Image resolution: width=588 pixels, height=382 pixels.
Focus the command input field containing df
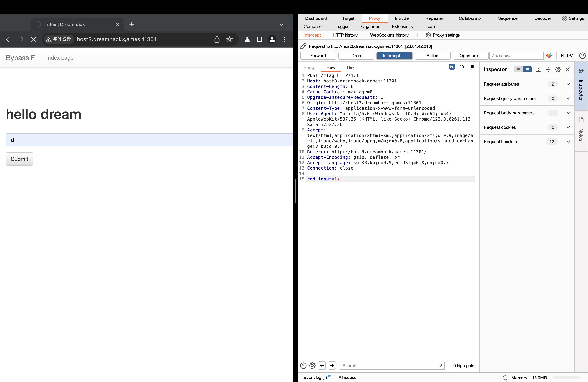(x=150, y=140)
